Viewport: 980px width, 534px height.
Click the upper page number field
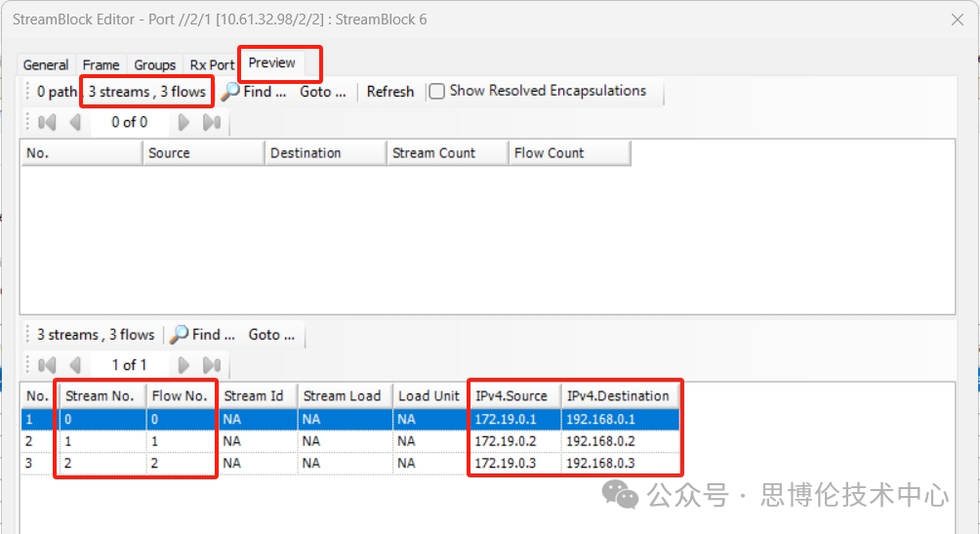(x=129, y=122)
